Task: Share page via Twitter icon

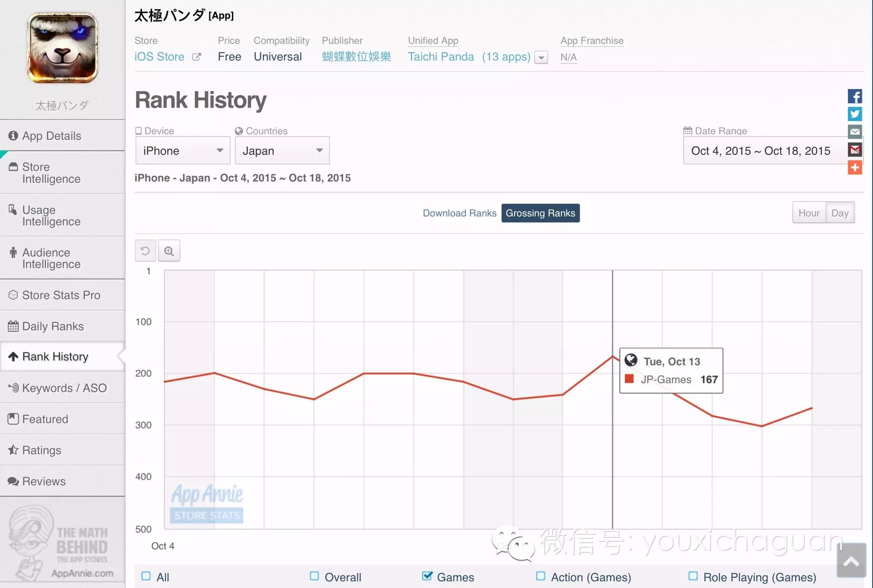Action: (855, 114)
